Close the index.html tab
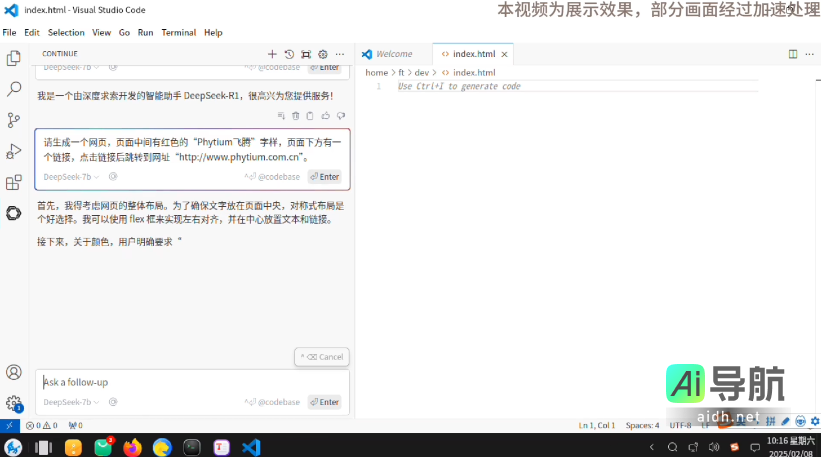This screenshot has height=457, width=821. [504, 54]
